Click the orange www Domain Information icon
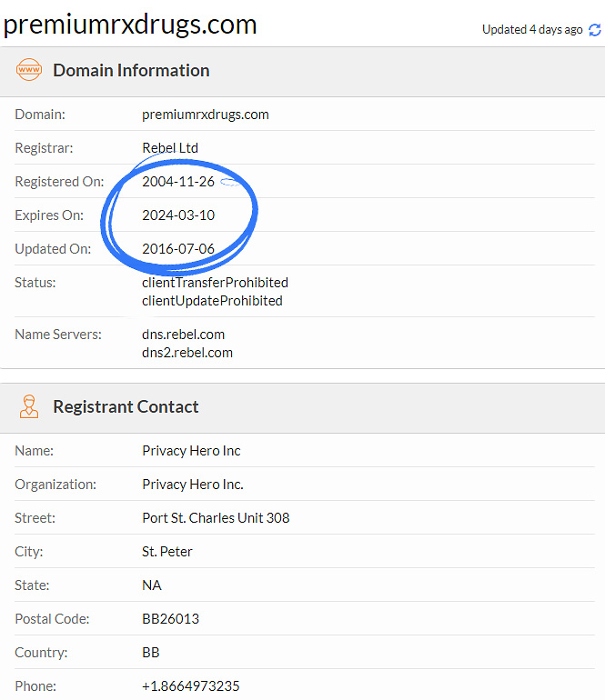This screenshot has height=700, width=605. tap(29, 70)
